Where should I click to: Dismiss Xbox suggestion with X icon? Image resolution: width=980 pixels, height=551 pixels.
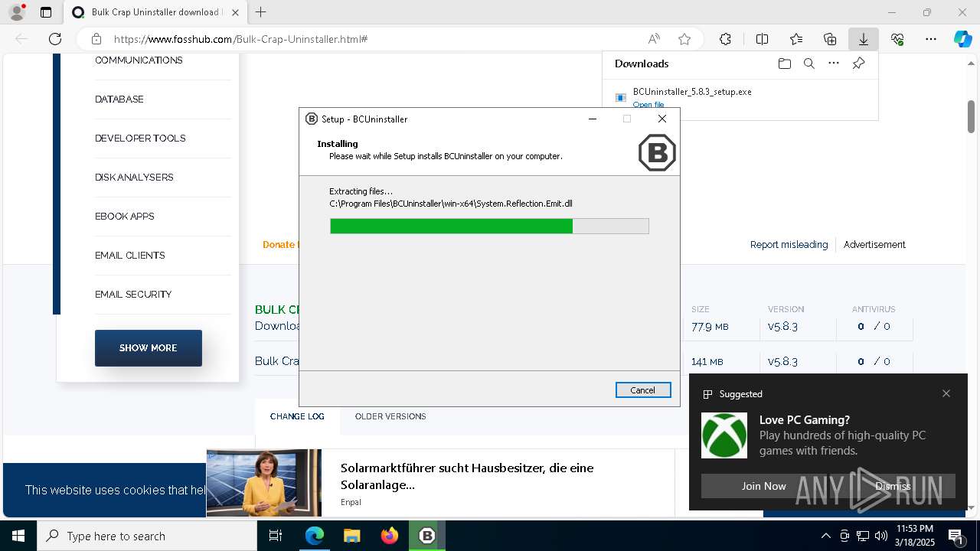(x=946, y=393)
